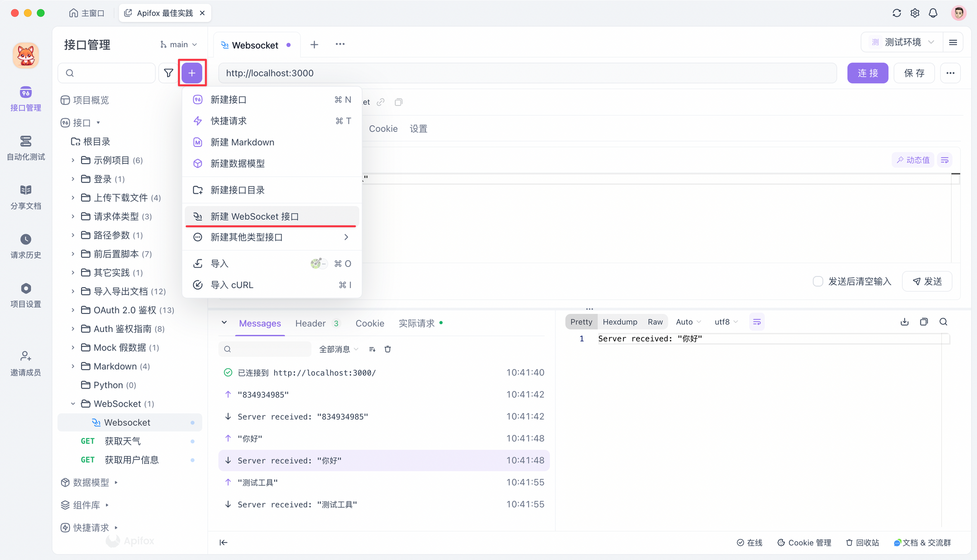Click the 发送 send button

pyautogui.click(x=927, y=281)
